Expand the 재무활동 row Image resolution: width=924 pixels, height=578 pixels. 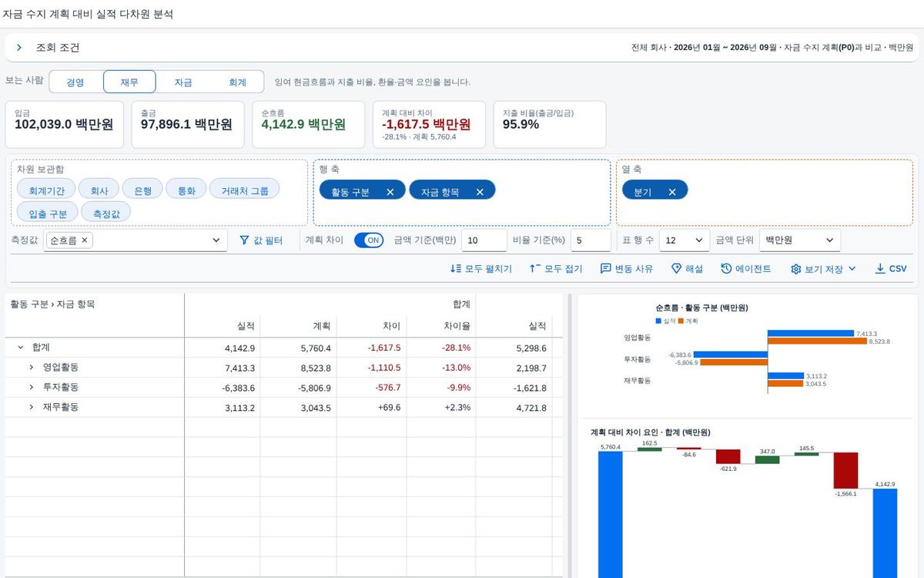[32, 407]
